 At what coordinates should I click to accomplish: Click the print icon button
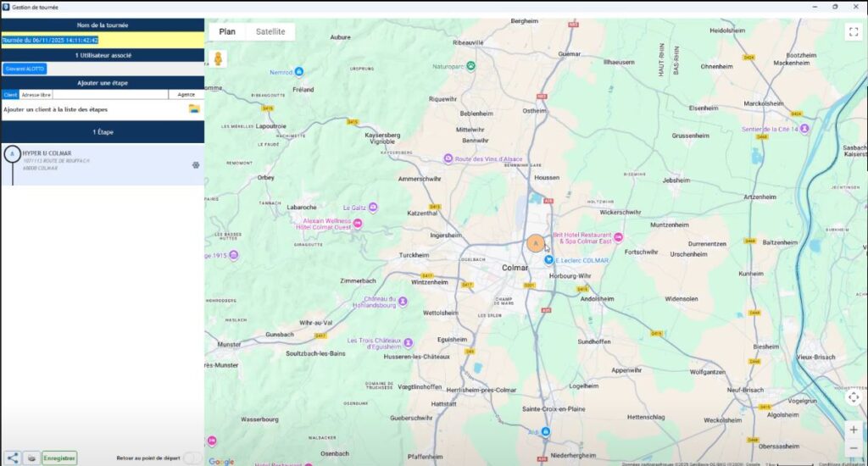point(31,458)
